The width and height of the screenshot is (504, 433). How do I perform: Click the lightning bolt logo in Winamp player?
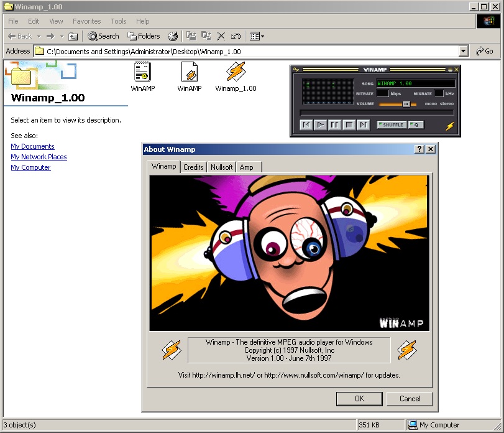pyautogui.click(x=449, y=126)
